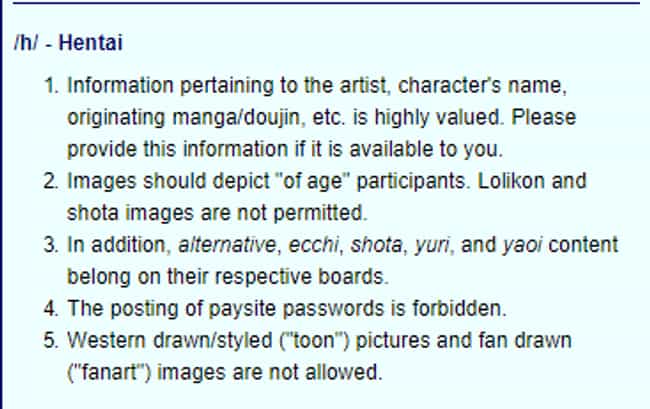650x409 pixels.
Task: Follow the italic "shota" link in rule 3
Action: 376,244
